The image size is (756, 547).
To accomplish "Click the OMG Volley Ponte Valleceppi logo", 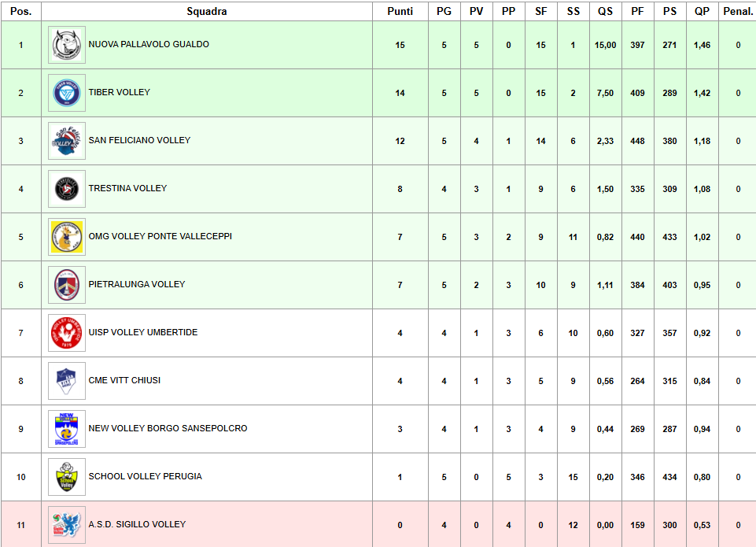I will pyautogui.click(x=67, y=237).
